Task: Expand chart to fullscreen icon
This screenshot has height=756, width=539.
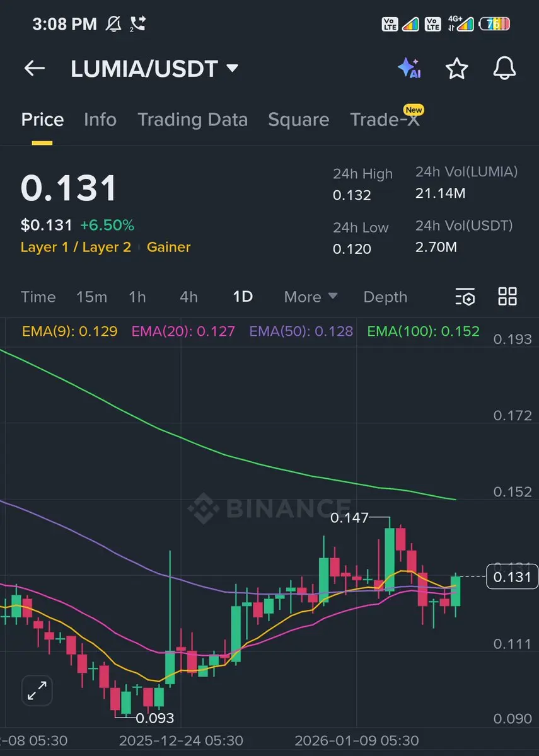Action: (37, 691)
